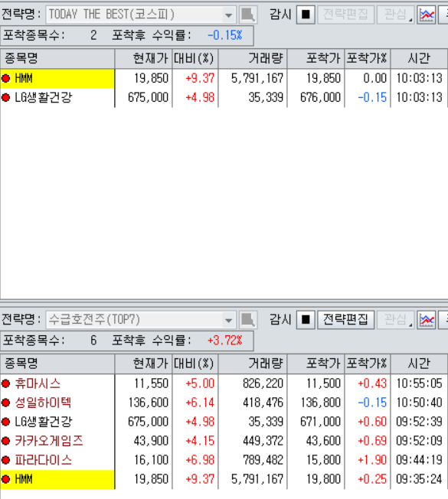Sort by 시간 header in lower table
The image size is (448, 499).
click(419, 364)
